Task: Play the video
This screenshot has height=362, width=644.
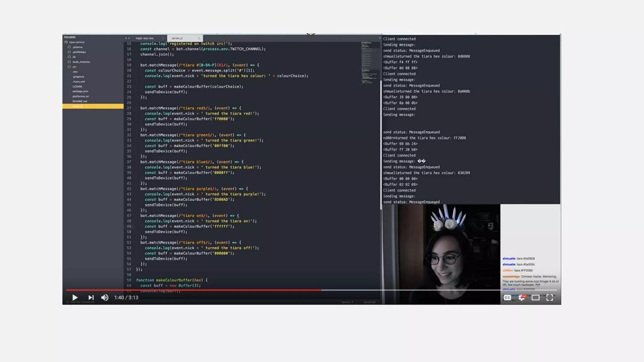Action: [75, 298]
